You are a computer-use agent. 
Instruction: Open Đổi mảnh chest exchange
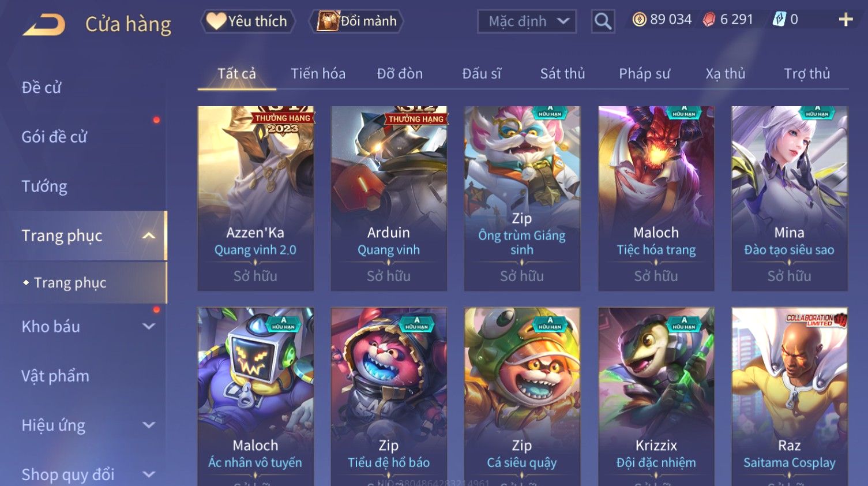[356, 21]
